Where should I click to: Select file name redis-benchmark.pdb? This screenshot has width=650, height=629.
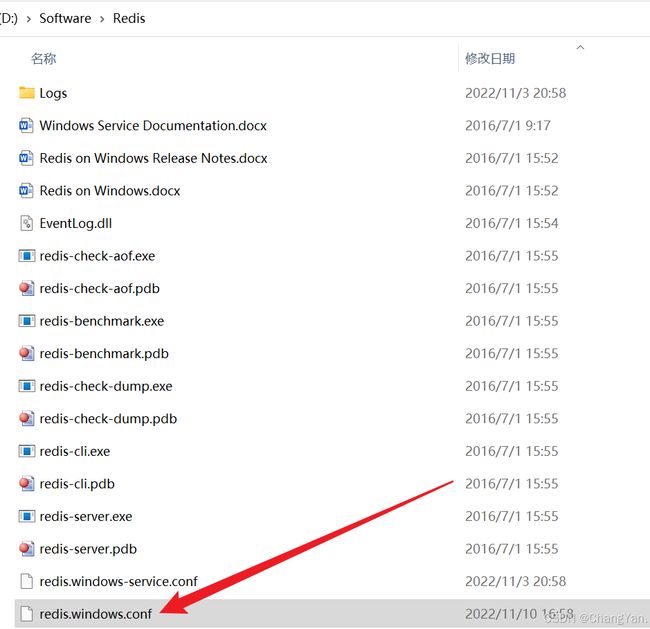pos(104,354)
